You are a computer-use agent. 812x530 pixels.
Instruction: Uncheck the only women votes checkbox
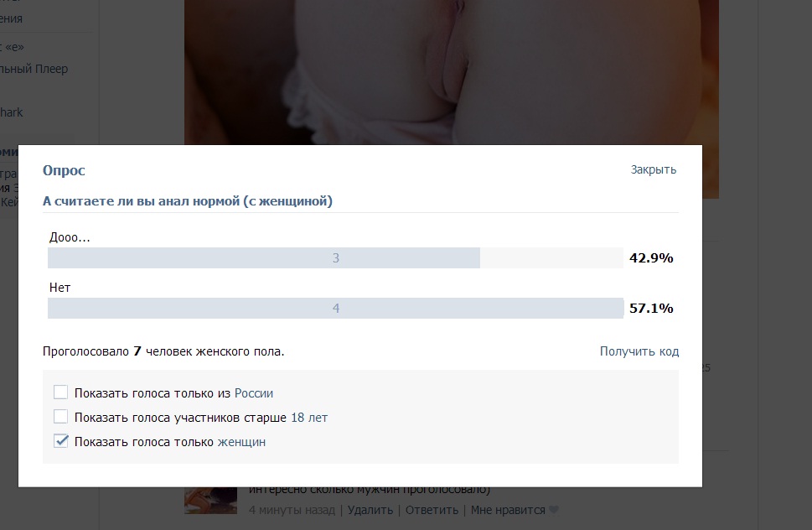(60, 441)
